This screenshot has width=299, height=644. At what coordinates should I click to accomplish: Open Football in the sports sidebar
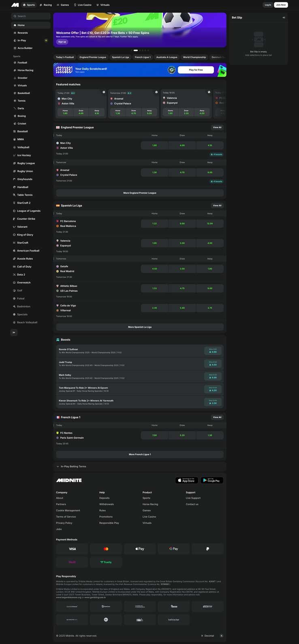tap(31, 62)
